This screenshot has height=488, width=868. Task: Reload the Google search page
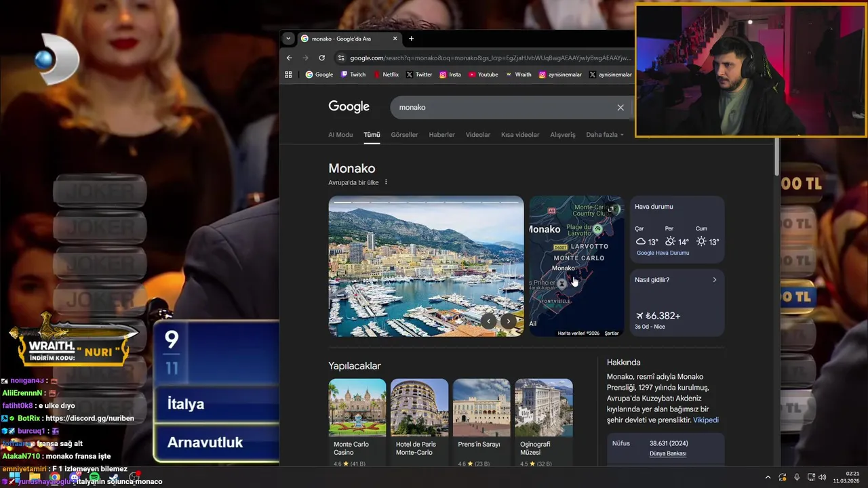[x=321, y=58]
